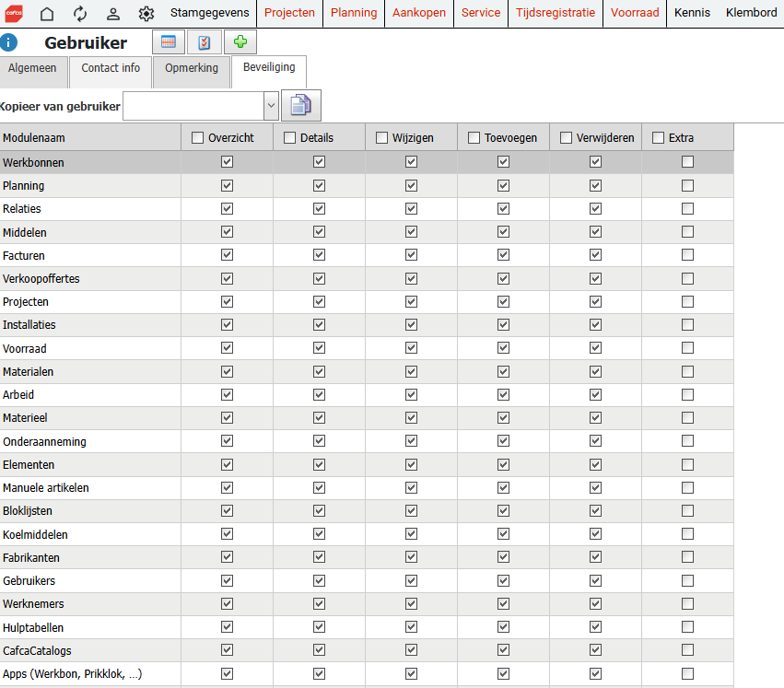
Task: Open the Projecten menu
Action: click(289, 13)
